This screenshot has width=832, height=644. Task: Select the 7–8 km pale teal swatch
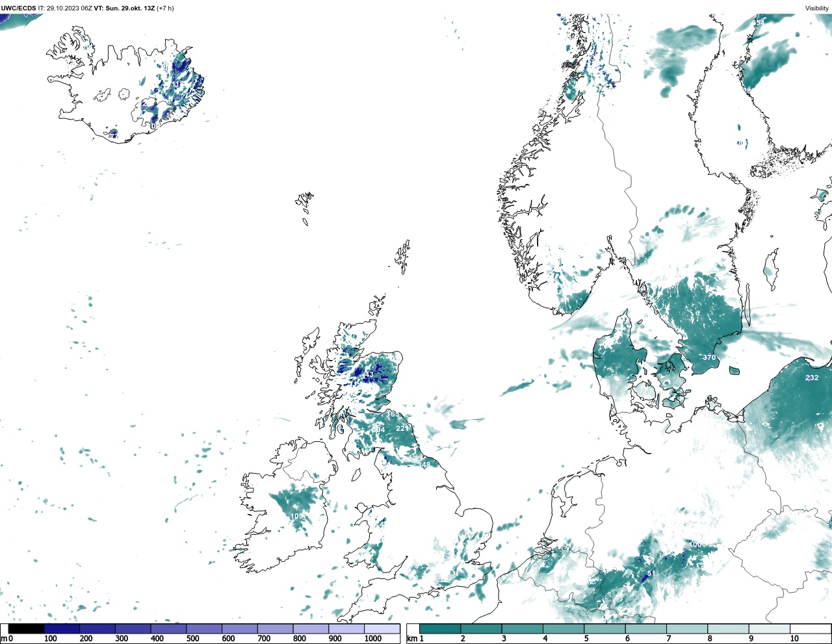(687, 628)
